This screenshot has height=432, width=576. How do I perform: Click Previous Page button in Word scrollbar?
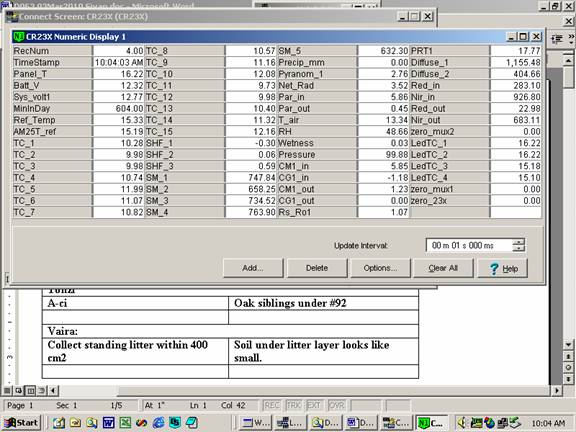click(x=568, y=356)
